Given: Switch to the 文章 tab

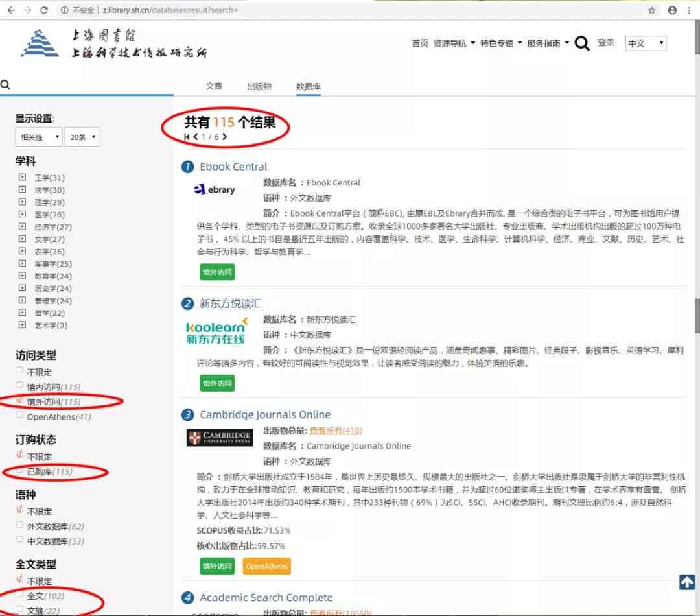Looking at the screenshot, I should click(x=214, y=86).
